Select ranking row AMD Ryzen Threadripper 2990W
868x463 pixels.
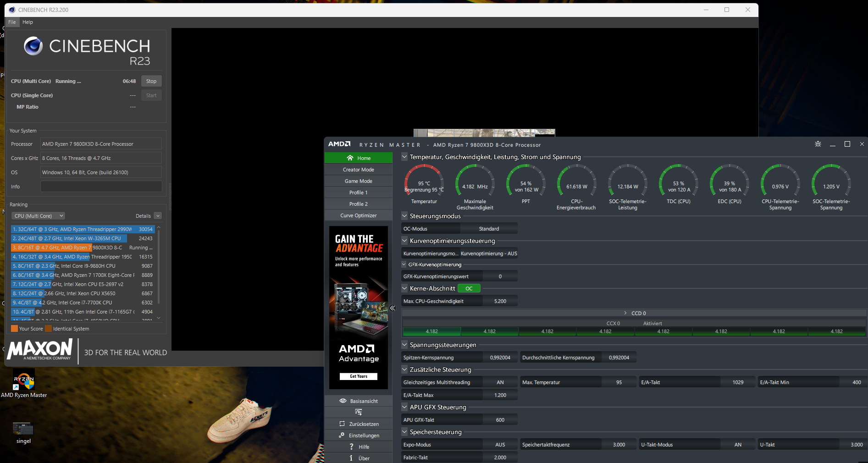pyautogui.click(x=82, y=229)
